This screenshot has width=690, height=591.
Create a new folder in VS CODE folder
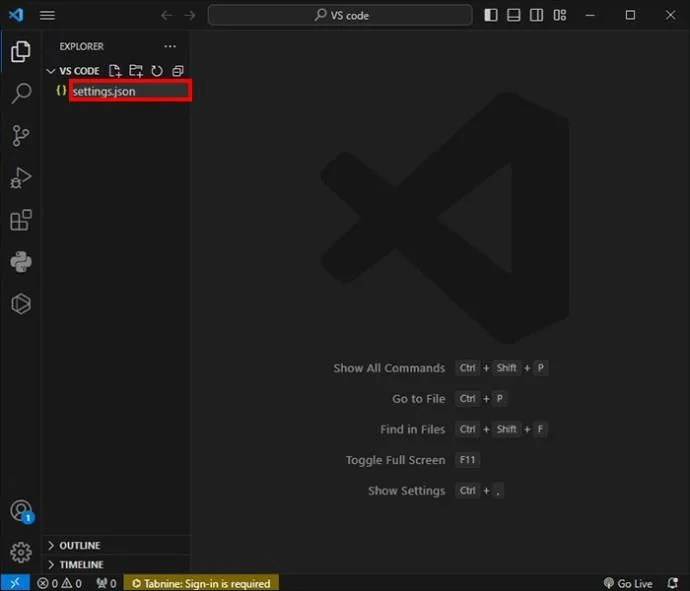[x=136, y=71]
